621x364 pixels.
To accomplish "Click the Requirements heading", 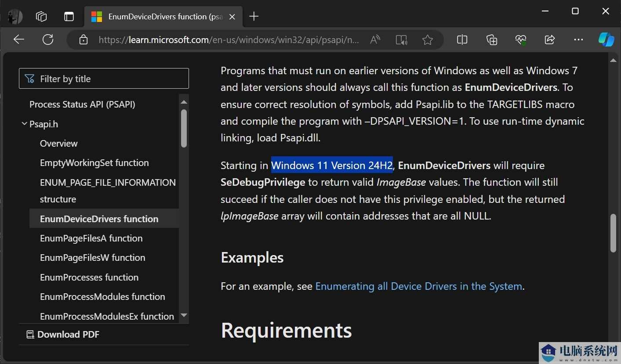I will 287,330.
